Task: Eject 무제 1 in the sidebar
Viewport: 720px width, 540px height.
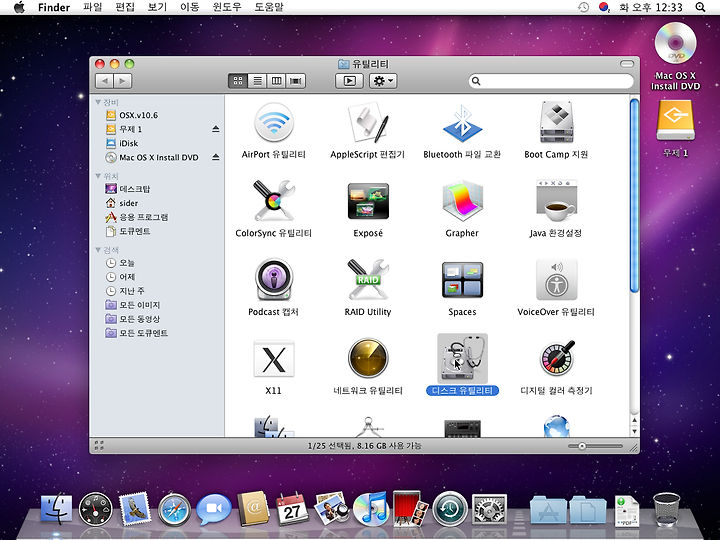Action: (x=215, y=129)
